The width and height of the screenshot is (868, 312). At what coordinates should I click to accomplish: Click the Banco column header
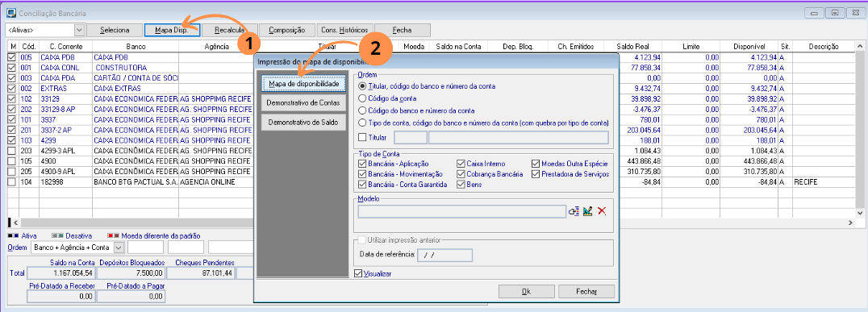coord(136,47)
